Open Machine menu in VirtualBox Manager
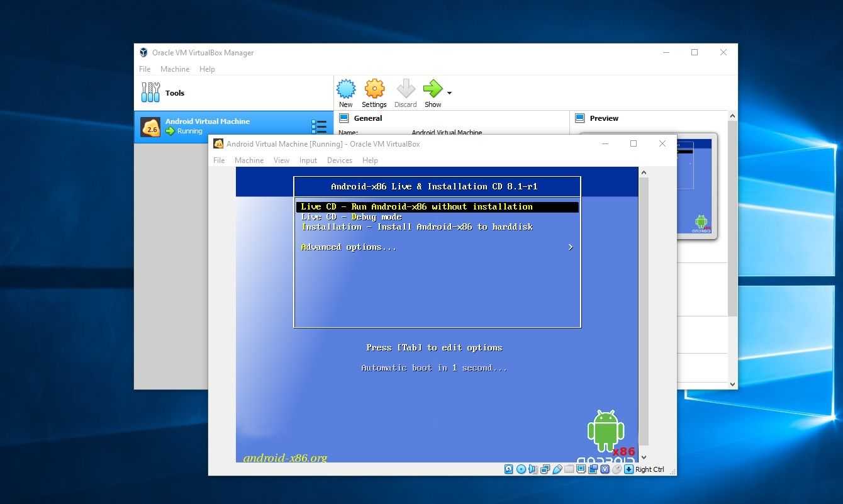The width and height of the screenshot is (843, 504). click(175, 69)
